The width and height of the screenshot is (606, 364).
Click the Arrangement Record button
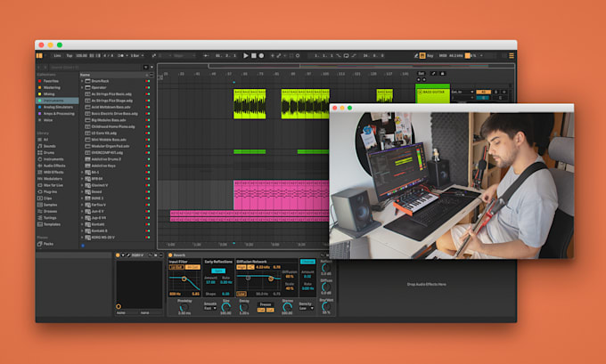(262, 55)
